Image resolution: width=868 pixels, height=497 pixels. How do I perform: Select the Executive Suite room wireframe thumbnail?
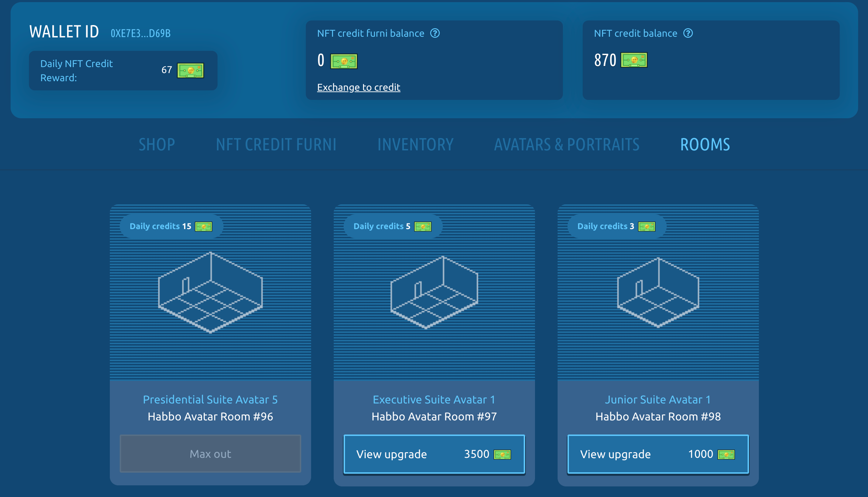(434, 292)
